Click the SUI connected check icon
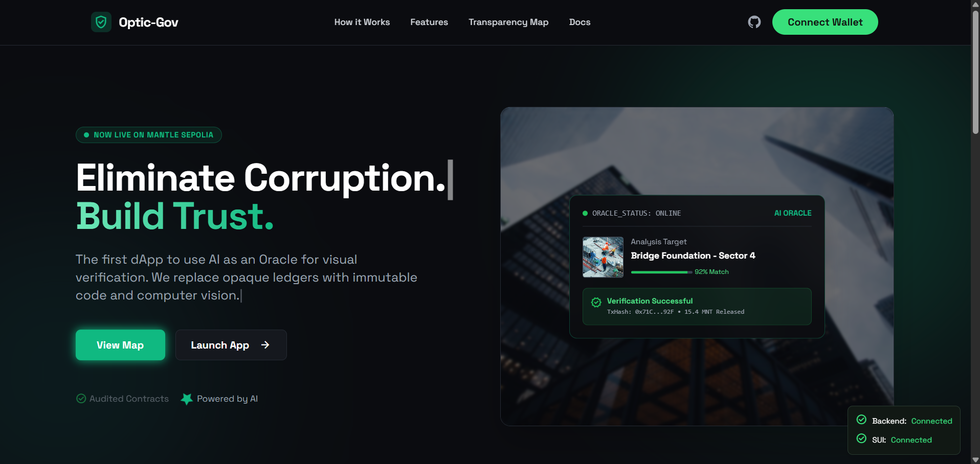Image resolution: width=980 pixels, height=464 pixels. [861, 438]
